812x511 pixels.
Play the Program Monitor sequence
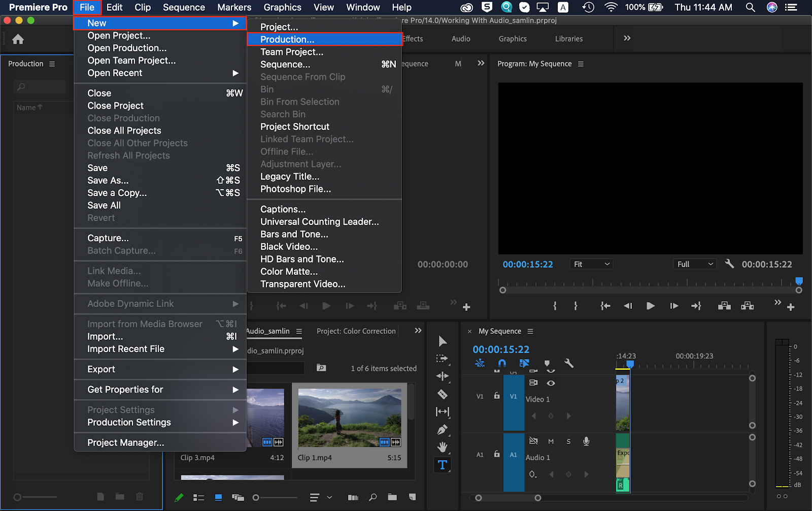(651, 306)
